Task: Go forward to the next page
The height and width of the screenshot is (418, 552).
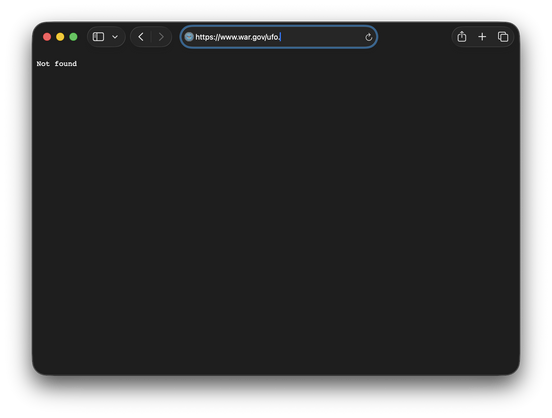Action: click(x=161, y=37)
